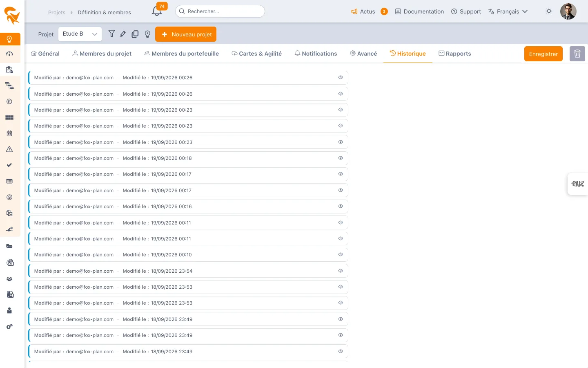Open the group of users sidebar icon

(9, 279)
